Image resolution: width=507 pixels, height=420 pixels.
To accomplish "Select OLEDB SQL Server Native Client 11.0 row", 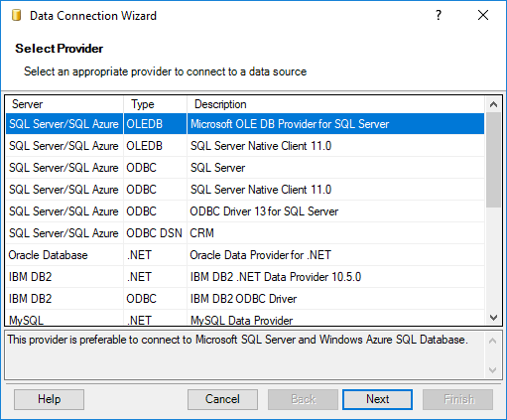I will [x=245, y=146].
